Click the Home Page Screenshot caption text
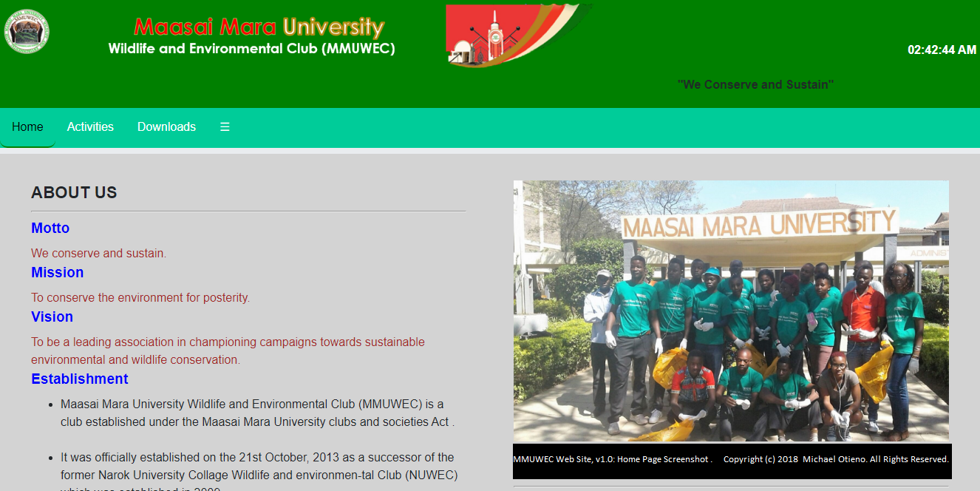This screenshot has height=491, width=980. point(613,459)
